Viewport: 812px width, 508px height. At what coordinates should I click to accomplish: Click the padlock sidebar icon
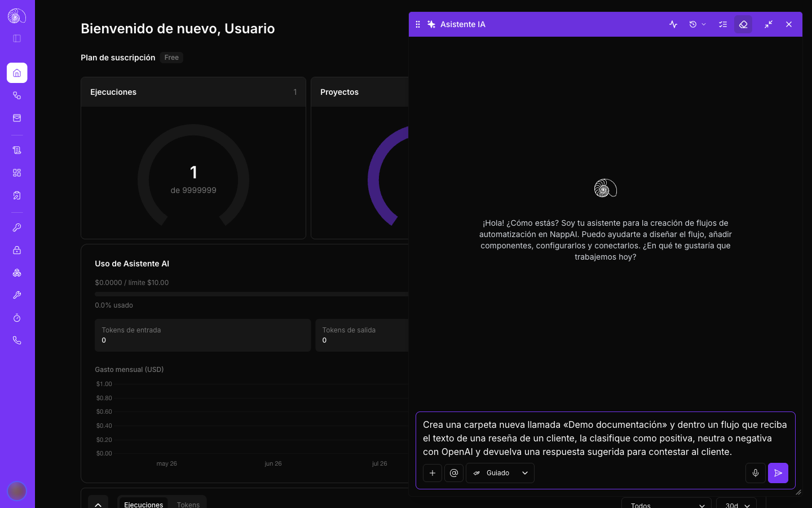pyautogui.click(x=17, y=250)
